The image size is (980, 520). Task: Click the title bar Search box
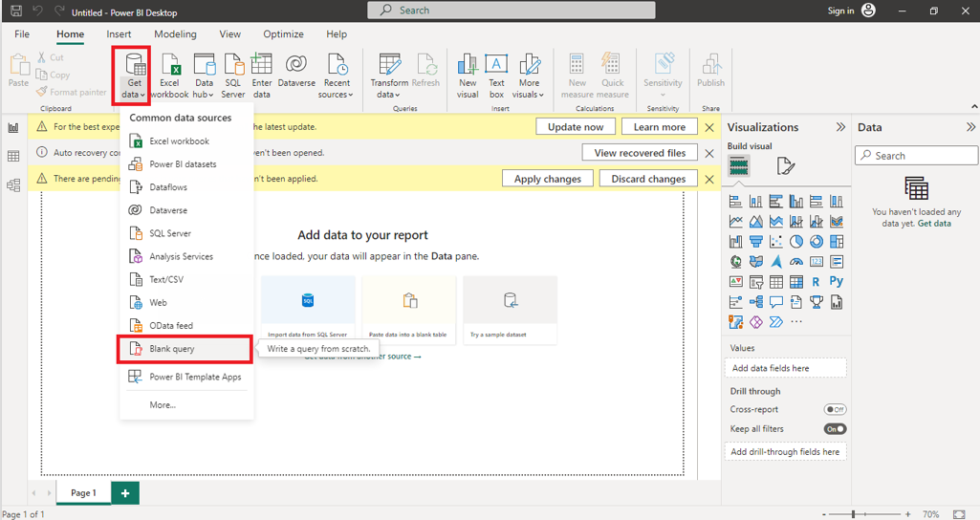tap(512, 10)
